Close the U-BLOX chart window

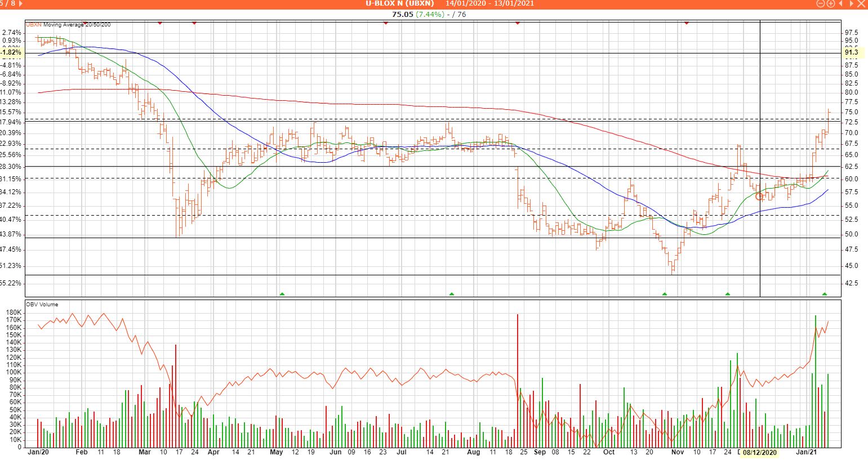pos(861,3)
